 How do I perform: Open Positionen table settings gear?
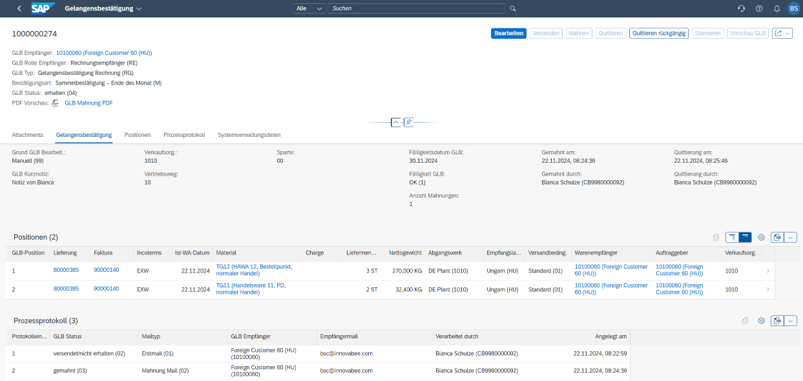tap(761, 237)
